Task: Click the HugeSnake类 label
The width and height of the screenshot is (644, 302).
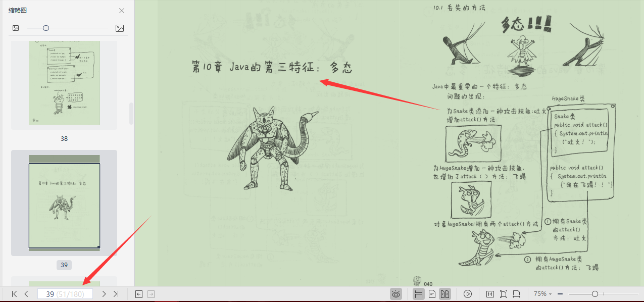Action: [568, 98]
